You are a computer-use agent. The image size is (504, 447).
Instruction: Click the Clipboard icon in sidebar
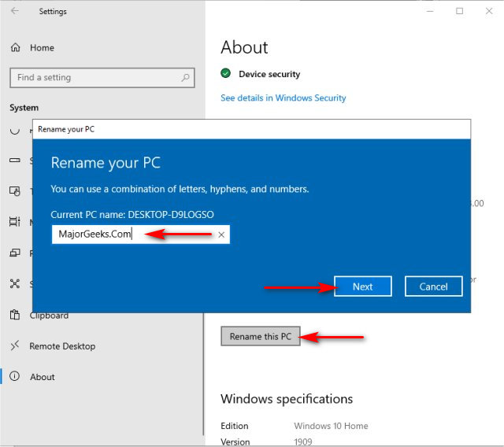point(15,315)
